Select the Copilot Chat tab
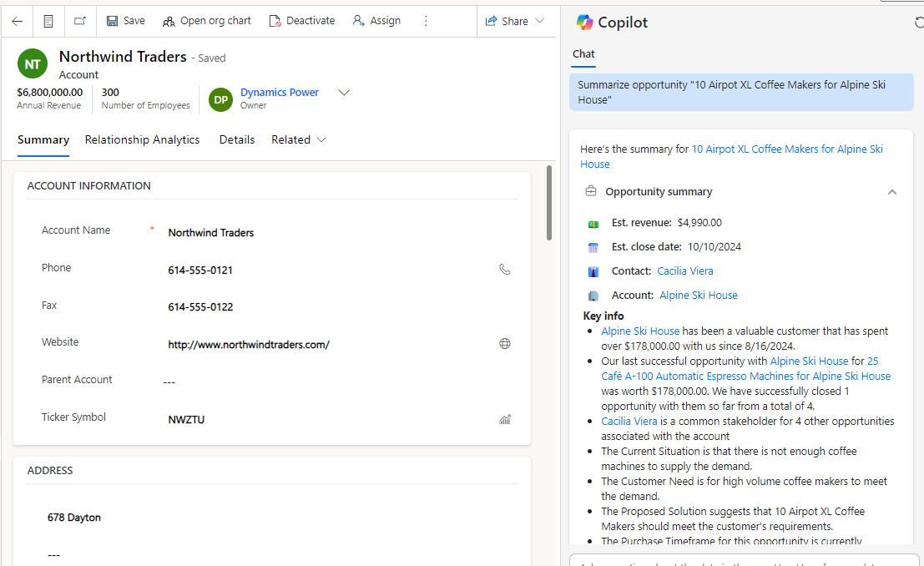The image size is (924, 566). pos(583,54)
